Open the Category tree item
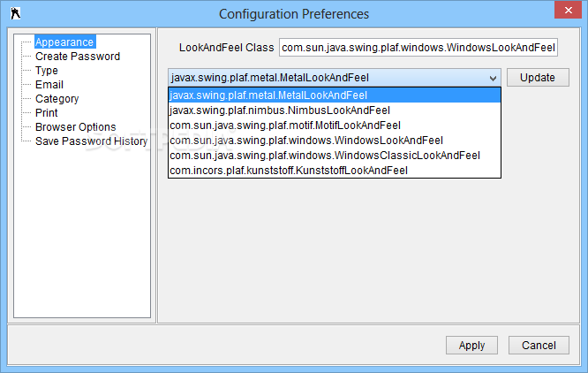Viewport: 588px width, 373px height. coord(57,99)
